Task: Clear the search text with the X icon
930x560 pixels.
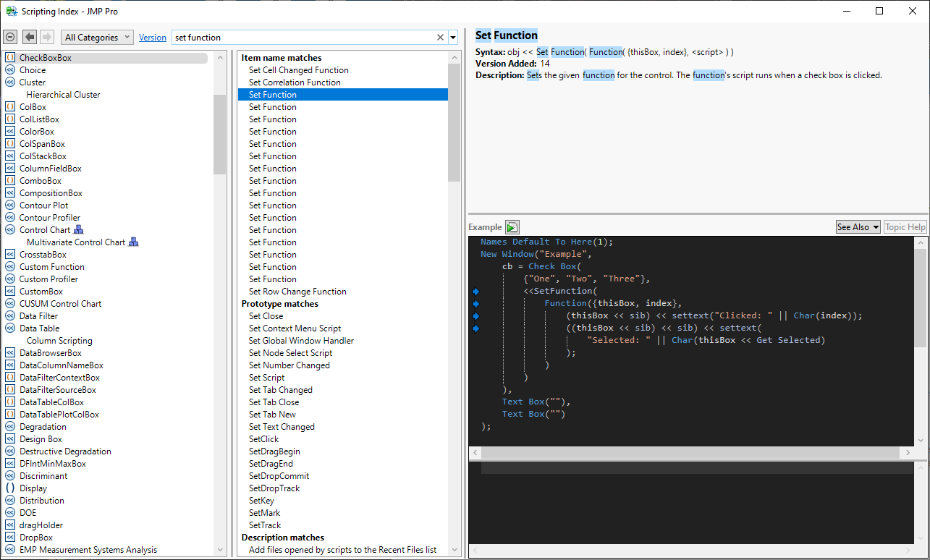Action: (x=440, y=38)
